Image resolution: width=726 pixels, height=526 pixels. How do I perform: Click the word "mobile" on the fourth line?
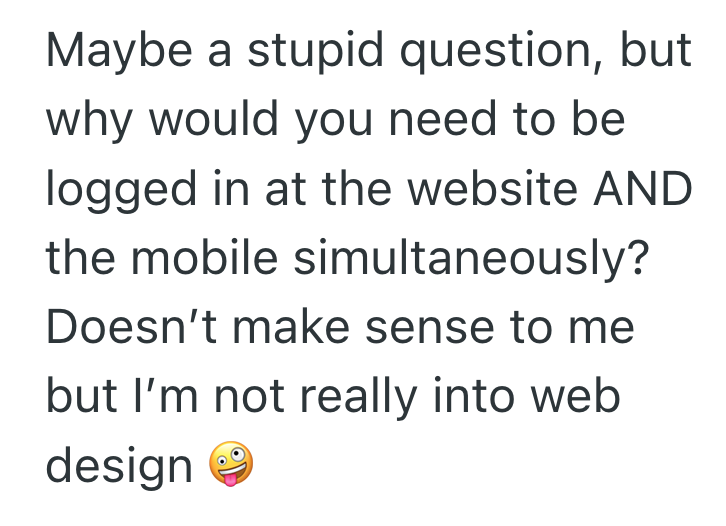click(x=203, y=258)
